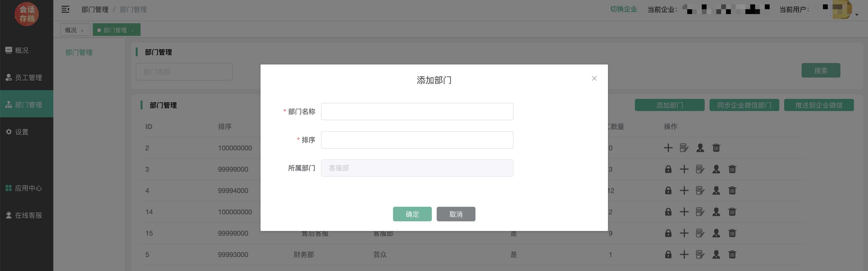
Task: Click the member icon in row ID 14
Action: point(716,212)
